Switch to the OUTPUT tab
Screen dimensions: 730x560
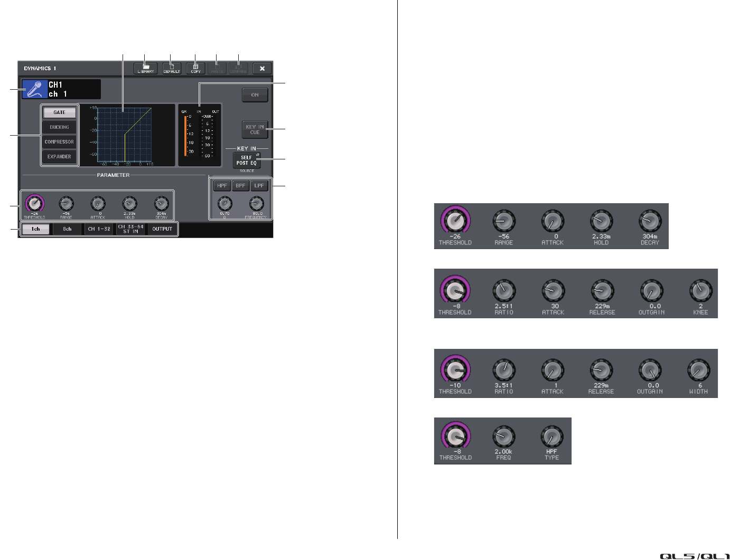pos(162,229)
